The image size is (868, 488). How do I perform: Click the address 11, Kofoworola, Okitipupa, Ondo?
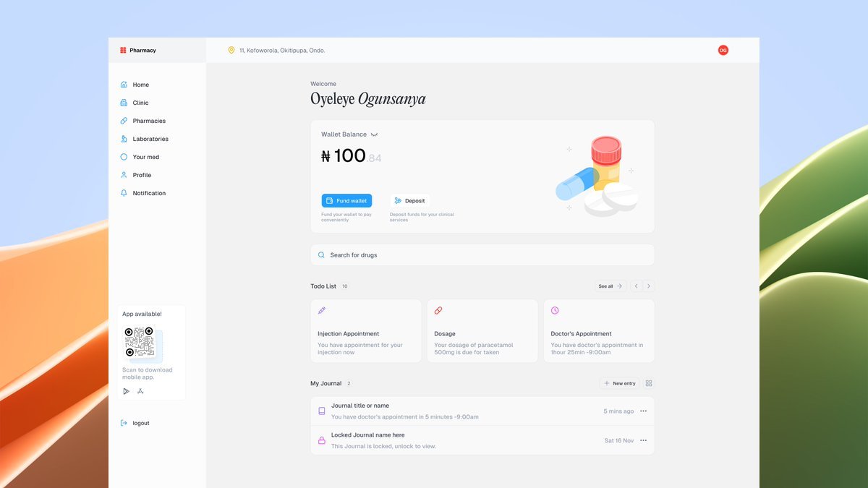coord(282,51)
